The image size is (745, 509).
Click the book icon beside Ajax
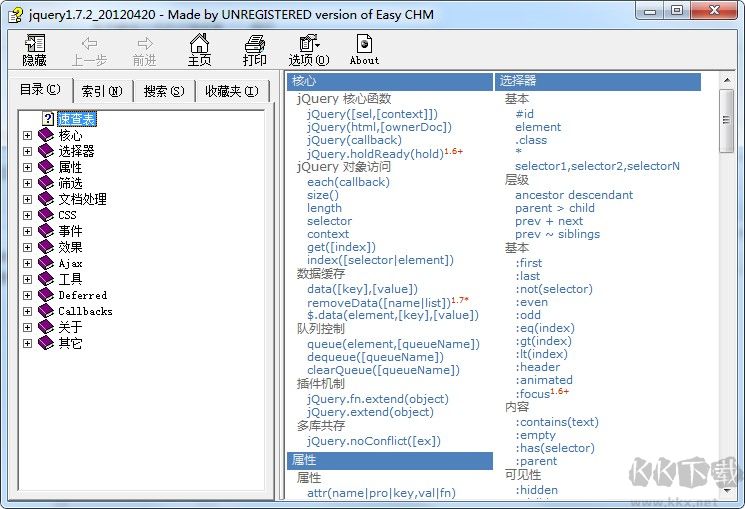point(46,263)
